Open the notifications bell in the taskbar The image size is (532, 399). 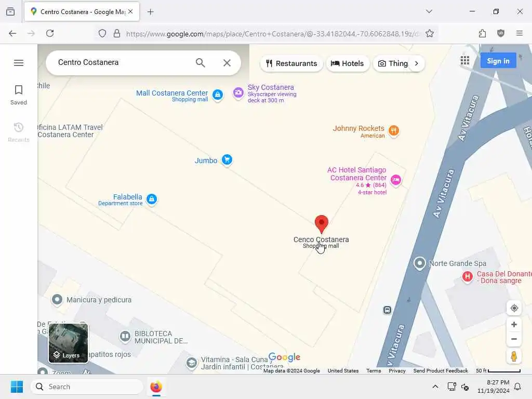(517, 387)
